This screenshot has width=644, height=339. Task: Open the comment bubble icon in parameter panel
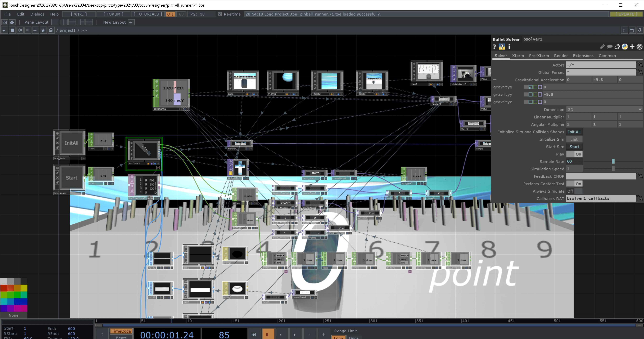tap(610, 47)
